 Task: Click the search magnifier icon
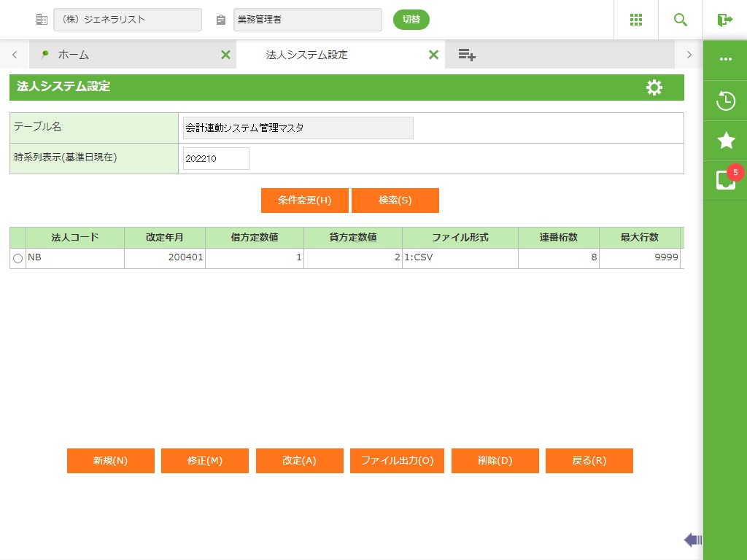(x=680, y=20)
